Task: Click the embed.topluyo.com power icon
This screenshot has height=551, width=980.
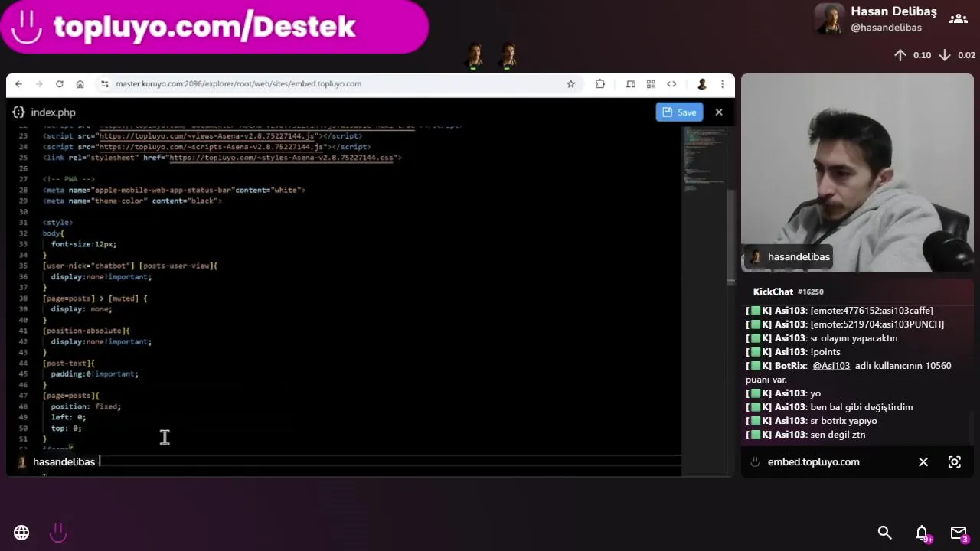Action: click(755, 462)
